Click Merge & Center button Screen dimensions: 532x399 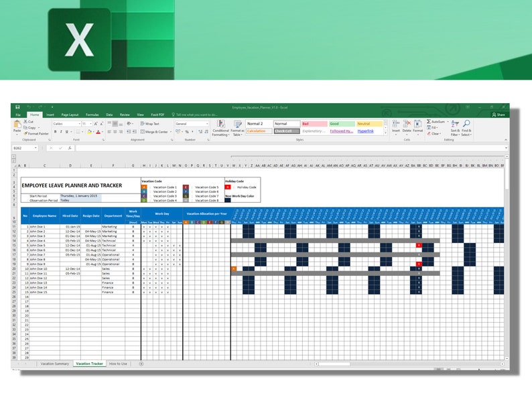[x=154, y=131]
